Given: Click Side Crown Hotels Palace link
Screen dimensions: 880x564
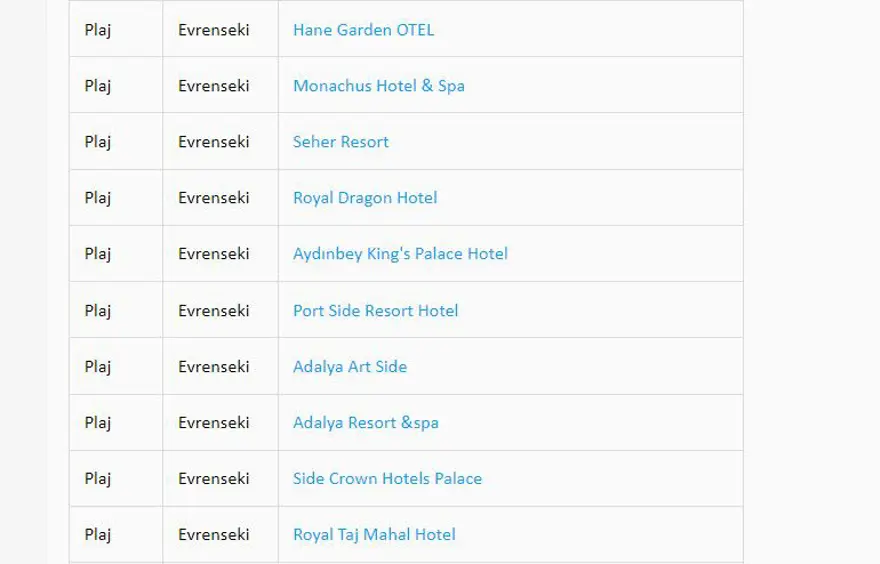Looking at the screenshot, I should coord(387,479).
